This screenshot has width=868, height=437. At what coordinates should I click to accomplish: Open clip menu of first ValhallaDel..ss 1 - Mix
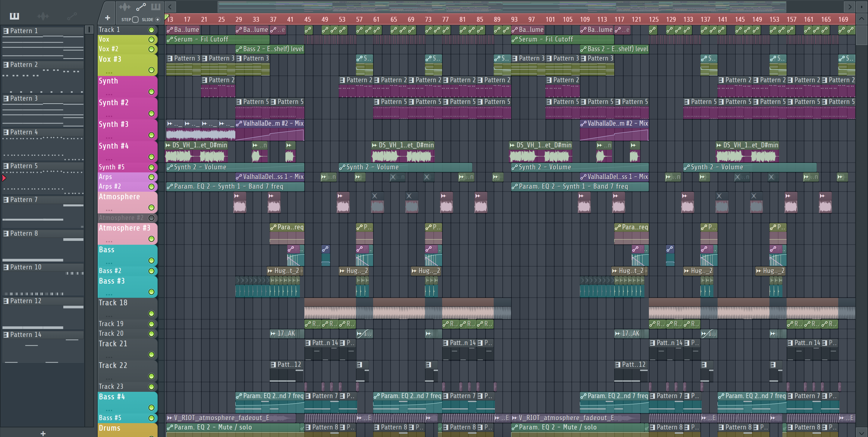(x=239, y=177)
